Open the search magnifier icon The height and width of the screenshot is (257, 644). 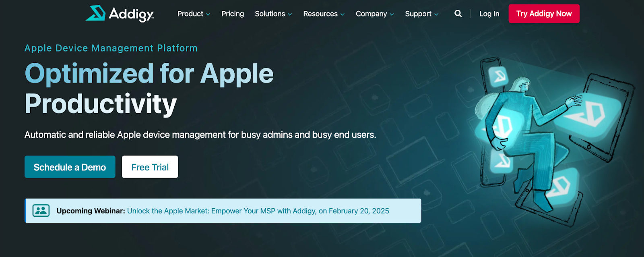pos(458,14)
